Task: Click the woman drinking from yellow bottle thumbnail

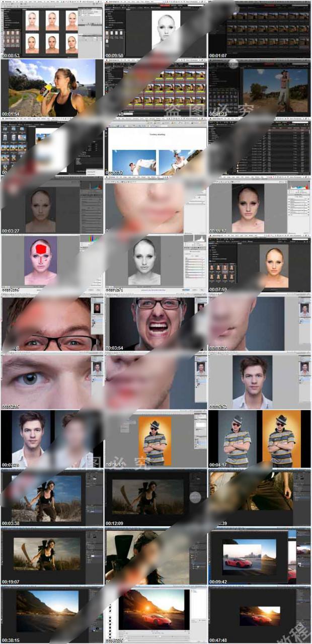Action: pyautogui.click(x=52, y=88)
